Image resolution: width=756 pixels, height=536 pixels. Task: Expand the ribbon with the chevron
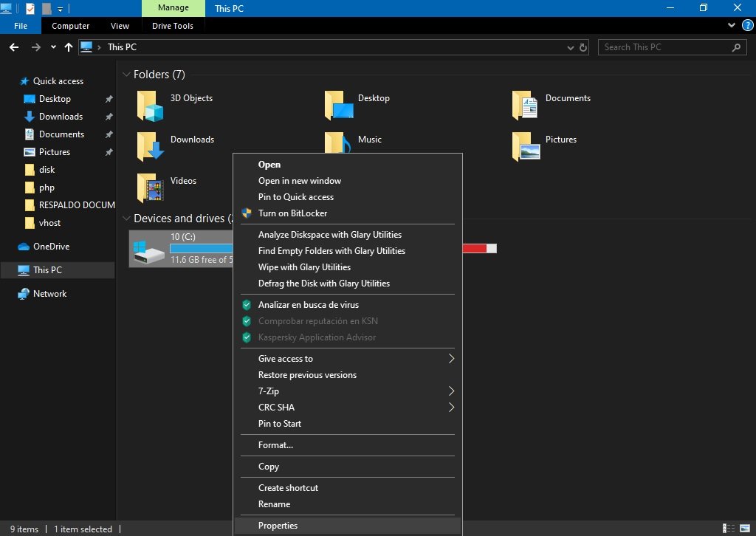coord(732,26)
